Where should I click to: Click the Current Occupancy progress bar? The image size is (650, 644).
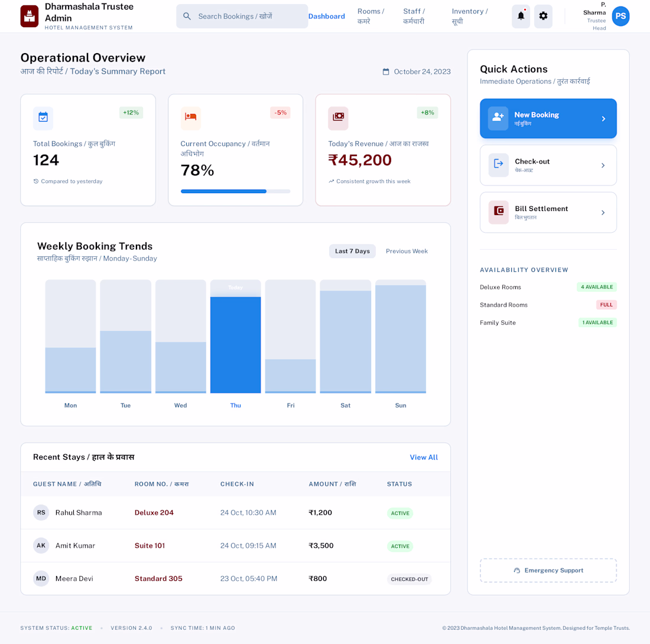pyautogui.click(x=235, y=191)
